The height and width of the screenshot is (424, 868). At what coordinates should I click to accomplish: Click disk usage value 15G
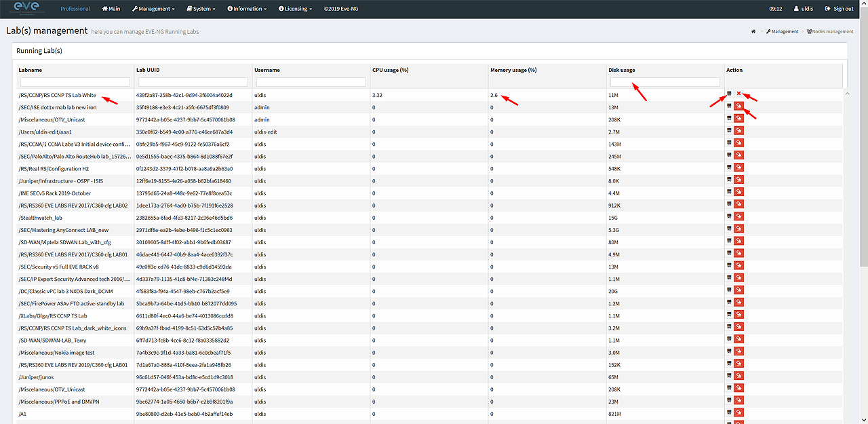613,217
